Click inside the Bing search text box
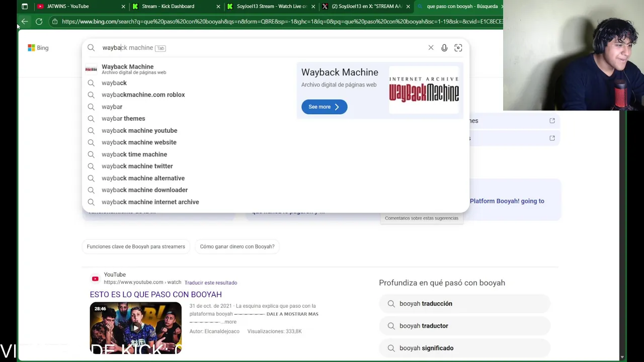 [x=262, y=48]
